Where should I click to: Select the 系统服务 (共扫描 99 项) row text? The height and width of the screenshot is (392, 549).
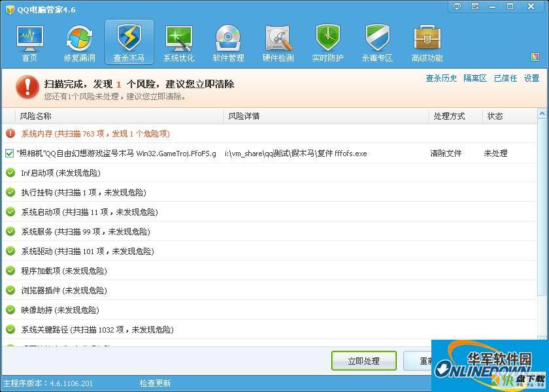(x=86, y=232)
